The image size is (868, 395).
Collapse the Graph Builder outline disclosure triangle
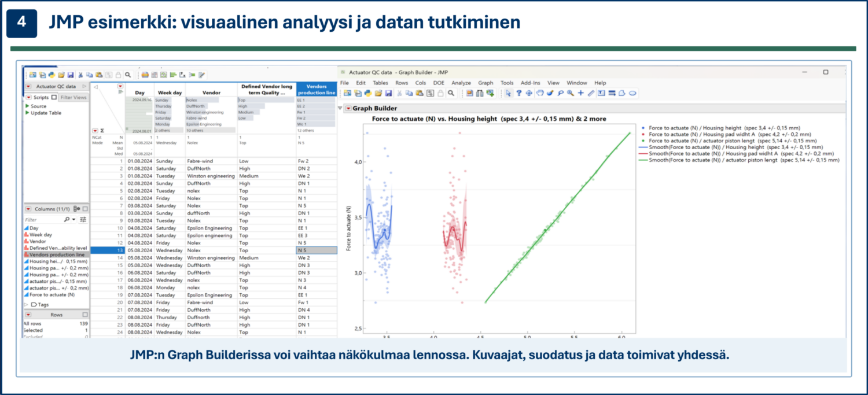pos(340,108)
